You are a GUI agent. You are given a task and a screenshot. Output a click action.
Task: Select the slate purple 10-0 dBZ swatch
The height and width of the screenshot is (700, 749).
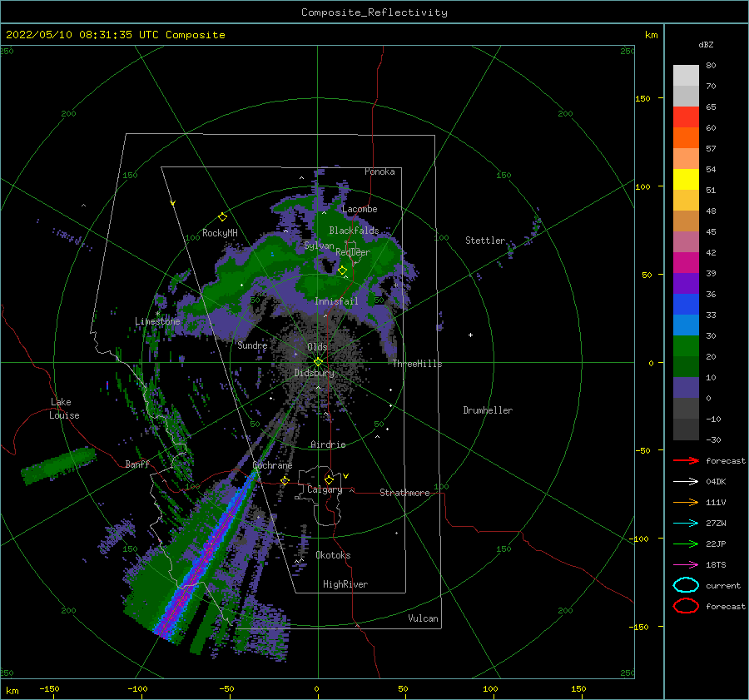[686, 388]
